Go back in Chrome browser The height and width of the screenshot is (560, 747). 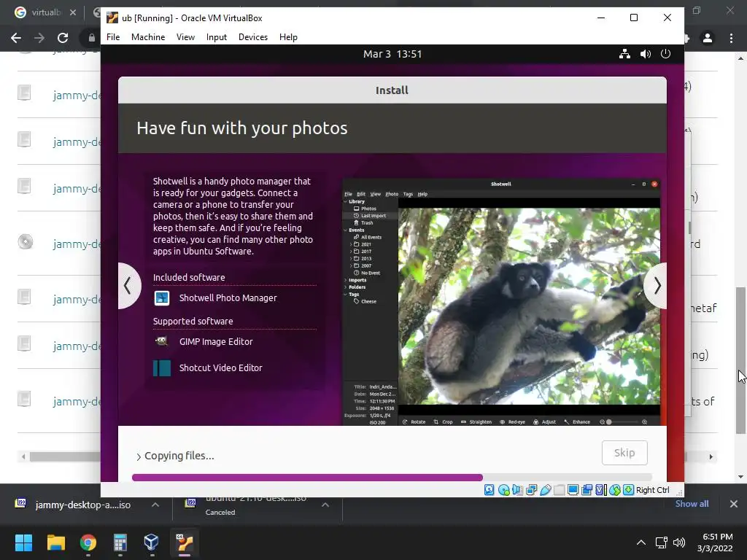(x=16, y=38)
